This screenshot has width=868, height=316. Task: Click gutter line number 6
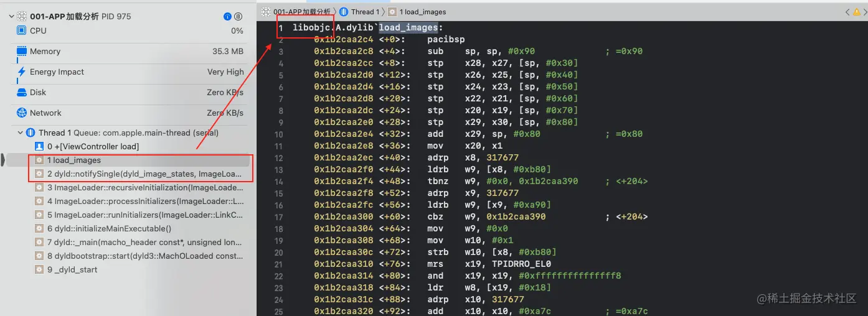click(x=281, y=87)
